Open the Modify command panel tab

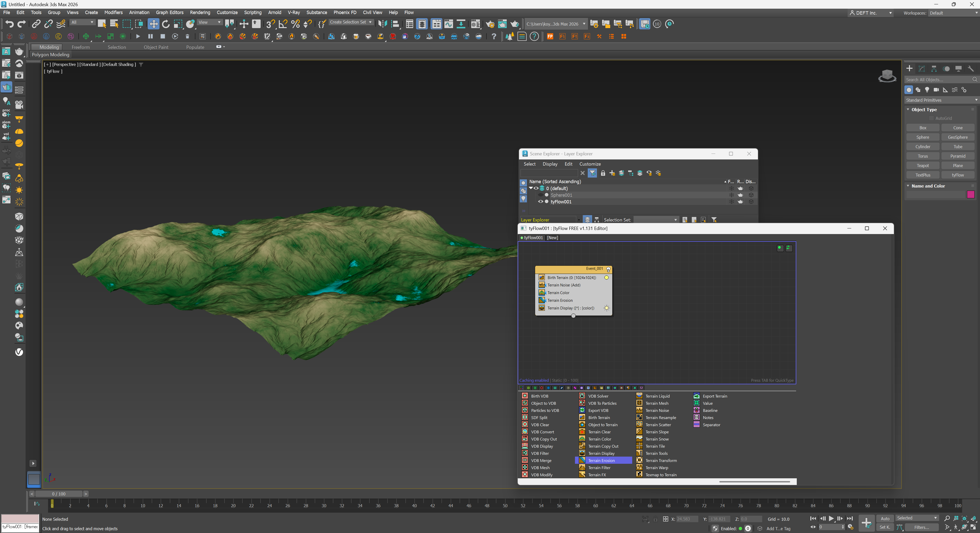point(921,69)
